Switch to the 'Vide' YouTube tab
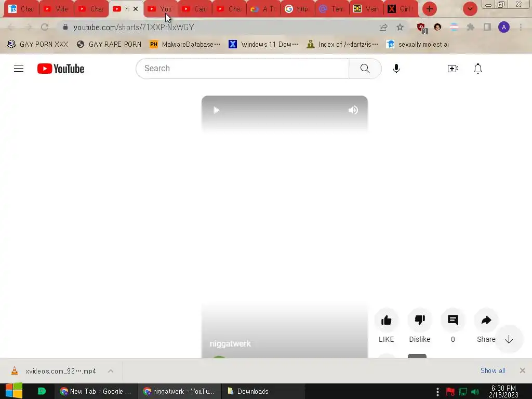This screenshot has width=532, height=399. click(57, 9)
